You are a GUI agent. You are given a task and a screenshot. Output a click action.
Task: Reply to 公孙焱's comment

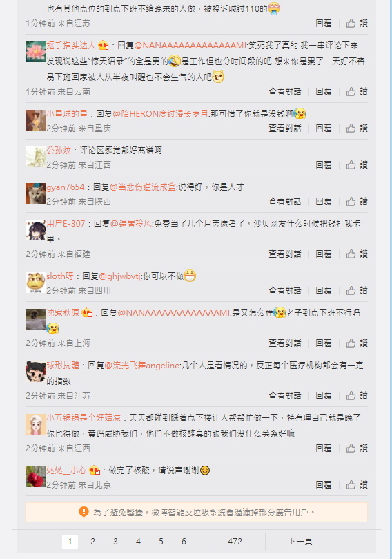click(x=324, y=165)
